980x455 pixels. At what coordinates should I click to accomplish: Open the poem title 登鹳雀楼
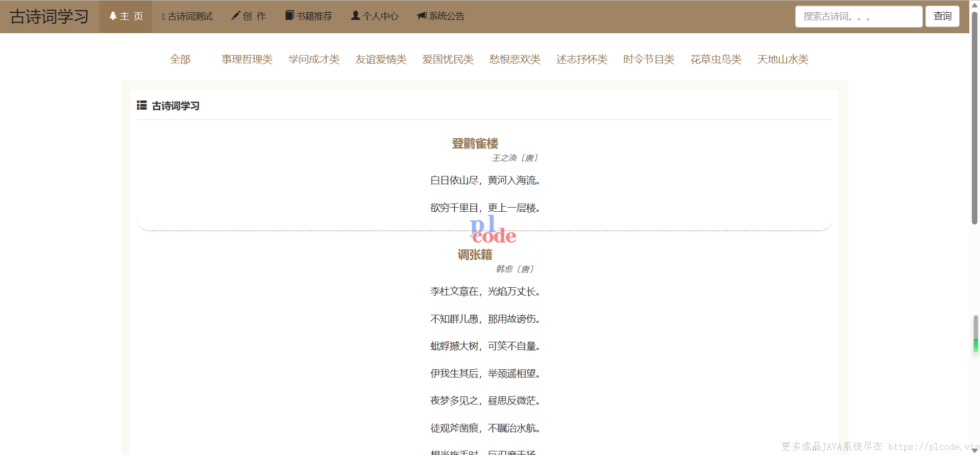click(475, 143)
